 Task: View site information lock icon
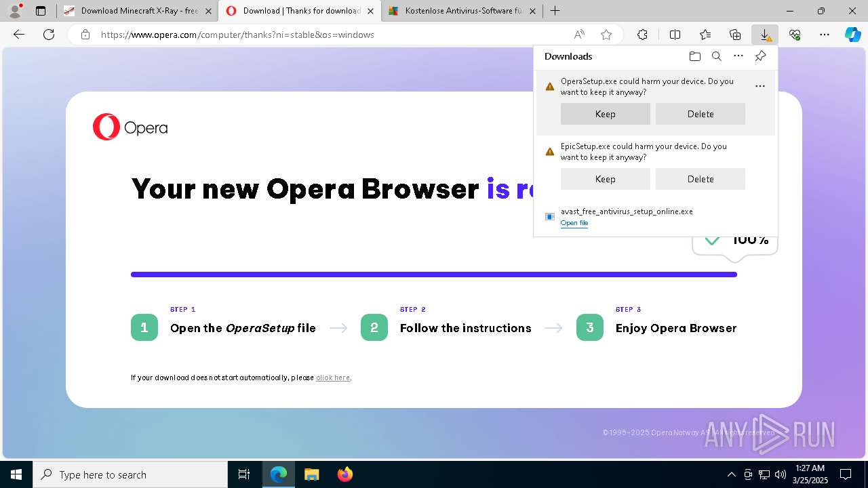pyautogui.click(x=85, y=35)
